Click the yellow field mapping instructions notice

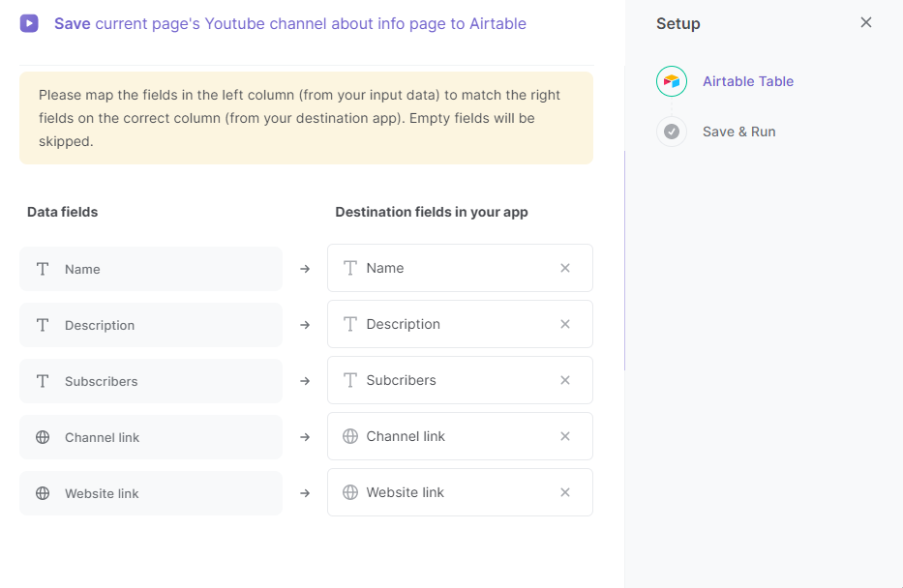click(x=307, y=118)
